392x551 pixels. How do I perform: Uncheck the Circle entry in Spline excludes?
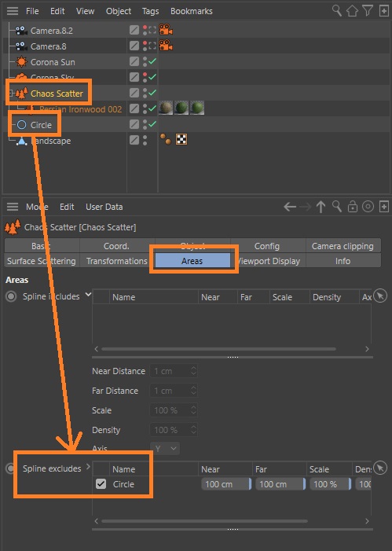click(101, 484)
